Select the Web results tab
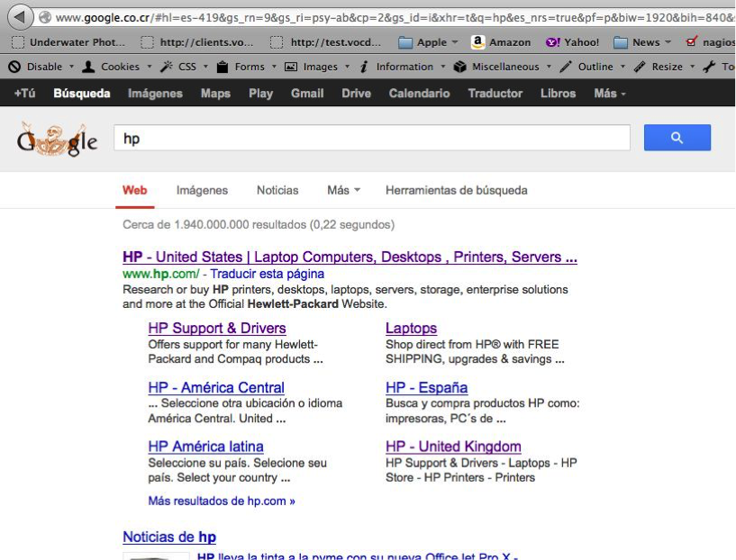The height and width of the screenshot is (560, 736). coord(135,190)
